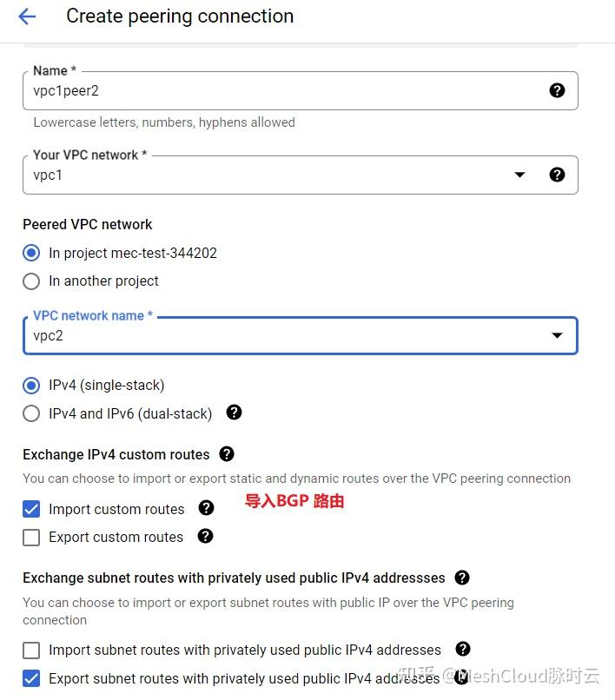Uncheck Export subnet routes checkbox

31,678
